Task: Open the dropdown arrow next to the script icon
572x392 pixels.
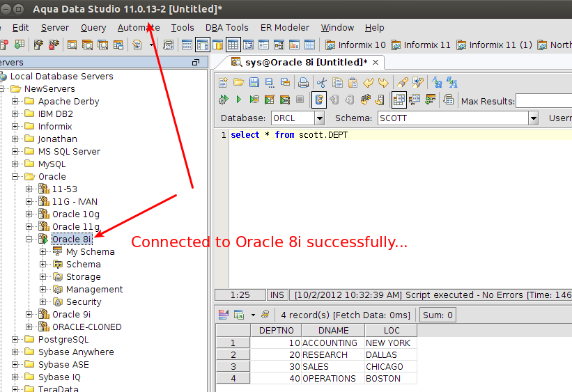Action: [x=151, y=45]
